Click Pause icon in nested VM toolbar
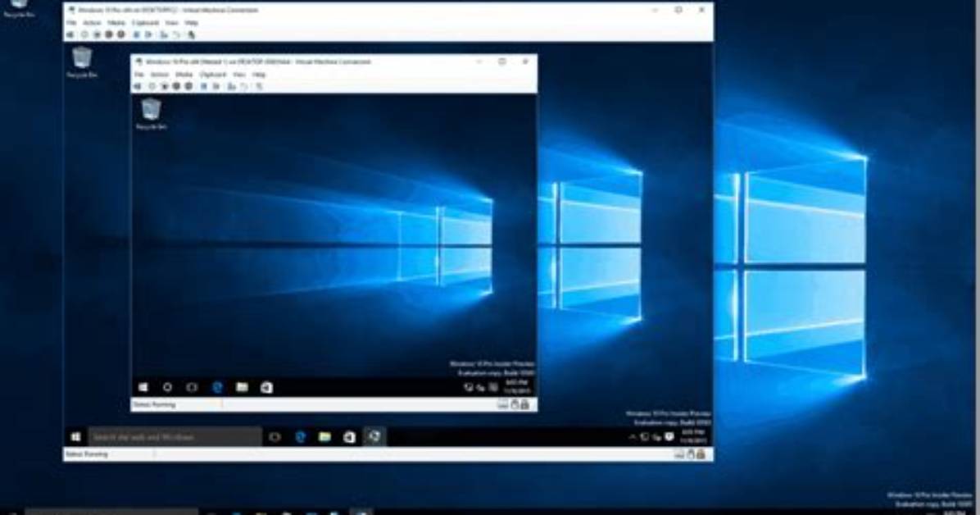This screenshot has height=515, width=980. point(203,86)
